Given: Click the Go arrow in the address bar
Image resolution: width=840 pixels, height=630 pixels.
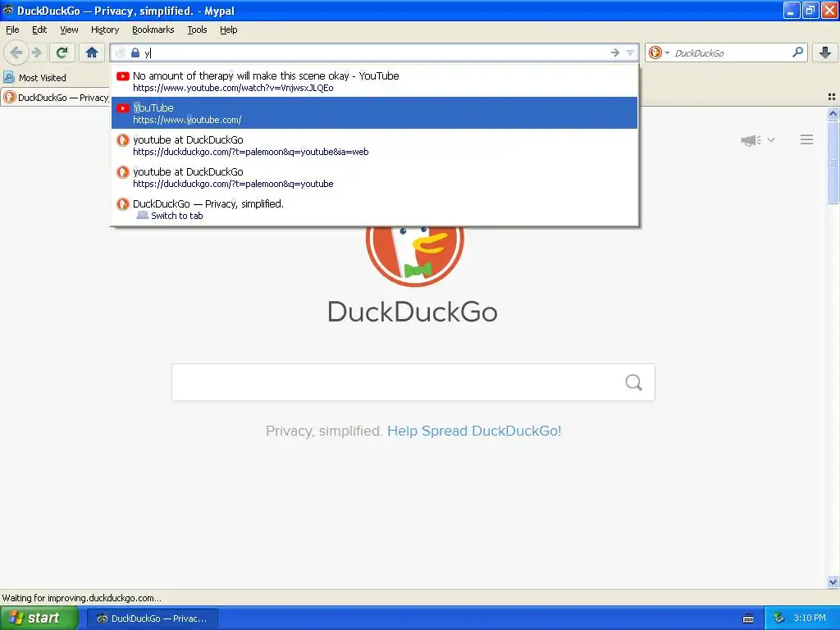Looking at the screenshot, I should (x=614, y=52).
